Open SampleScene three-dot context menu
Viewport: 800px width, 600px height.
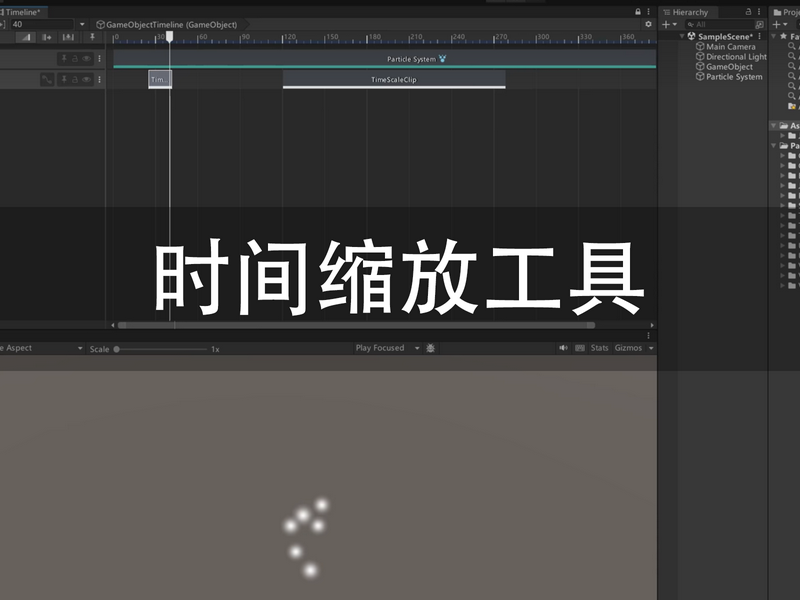coord(760,36)
